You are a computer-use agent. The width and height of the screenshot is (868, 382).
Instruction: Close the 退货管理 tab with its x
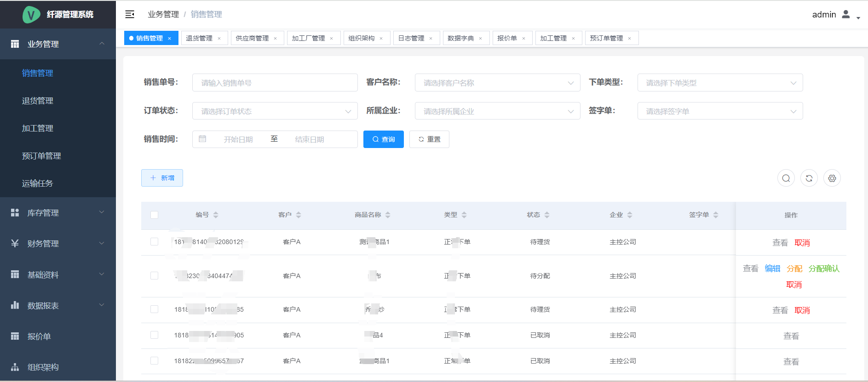[219, 39]
